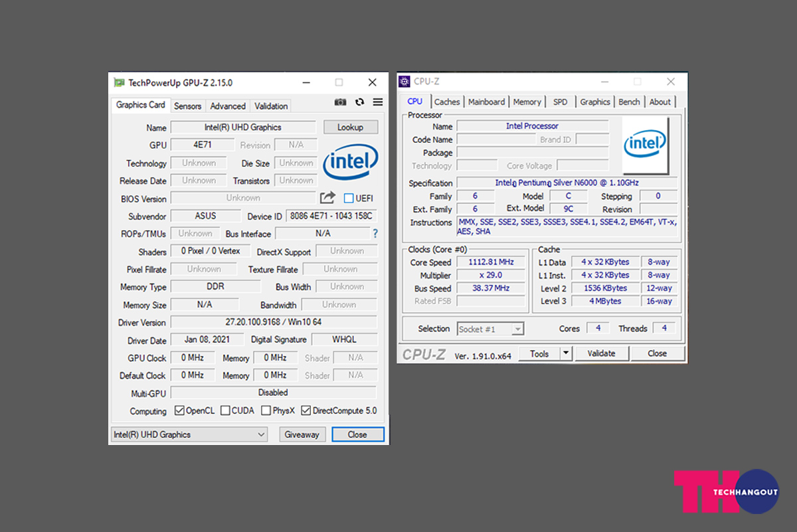Click the Giveaway button
The width and height of the screenshot is (797, 532).
click(x=302, y=434)
